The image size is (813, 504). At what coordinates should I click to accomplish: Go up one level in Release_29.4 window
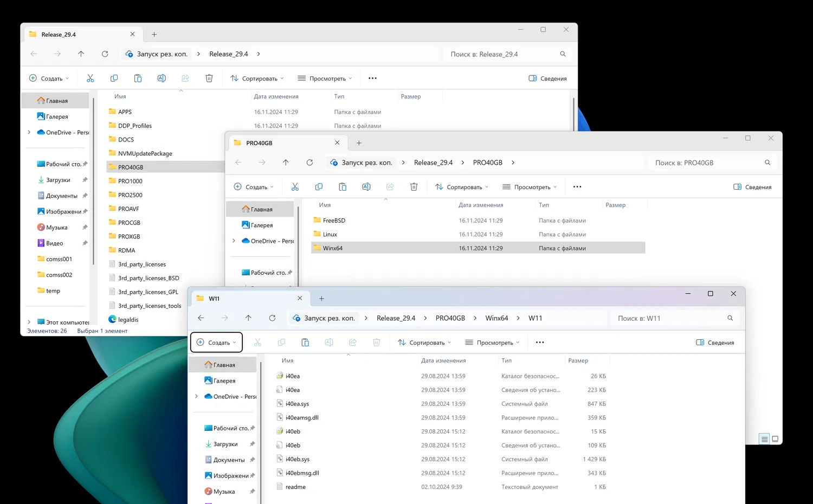[x=81, y=54]
